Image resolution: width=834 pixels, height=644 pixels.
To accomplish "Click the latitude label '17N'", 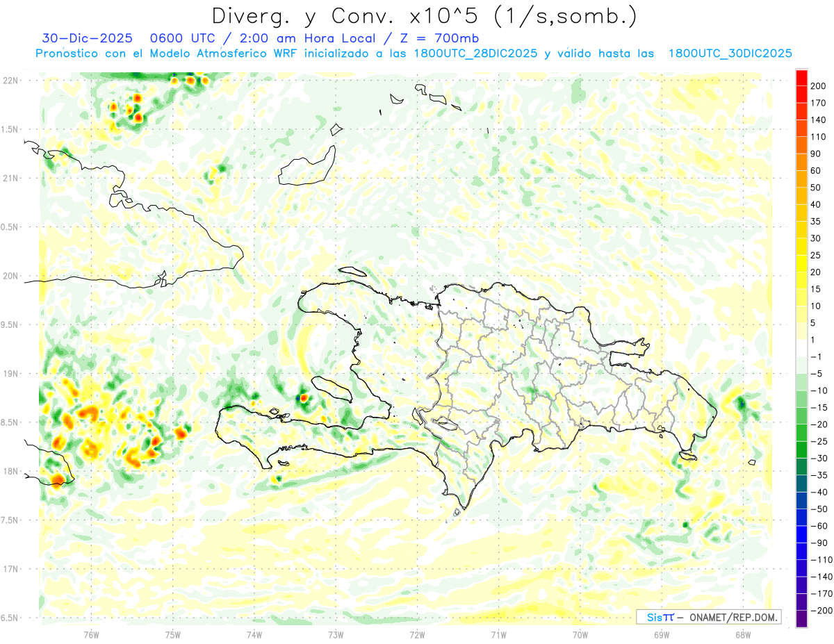I will pyautogui.click(x=10, y=569).
